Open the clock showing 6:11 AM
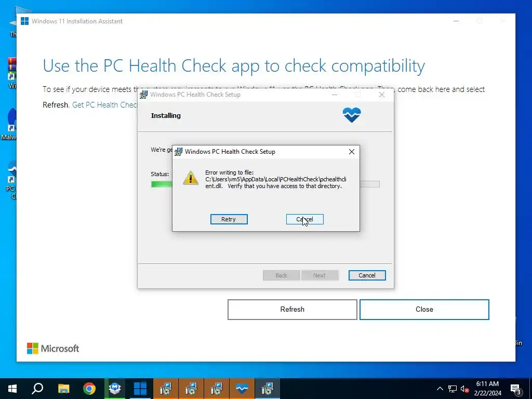The width and height of the screenshot is (532, 399). [x=487, y=389]
